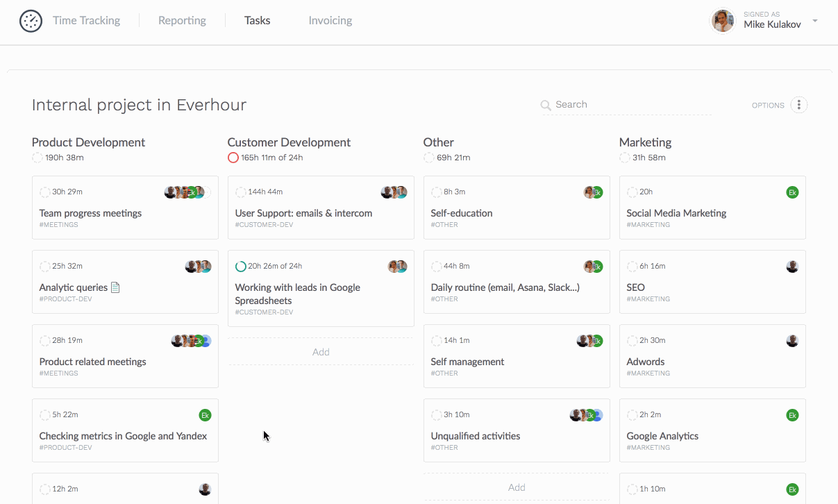Click #MEETINGS tag on Team progress meetings
The width and height of the screenshot is (838, 504).
click(59, 225)
